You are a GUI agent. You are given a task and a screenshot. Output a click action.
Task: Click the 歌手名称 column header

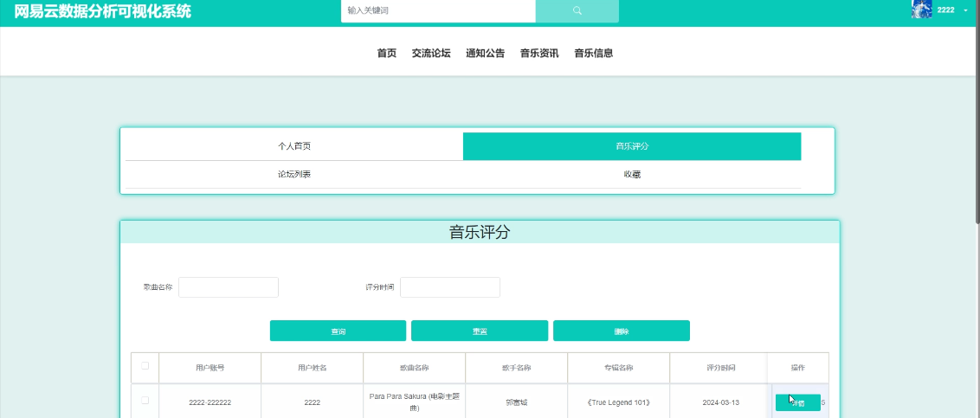coord(516,368)
